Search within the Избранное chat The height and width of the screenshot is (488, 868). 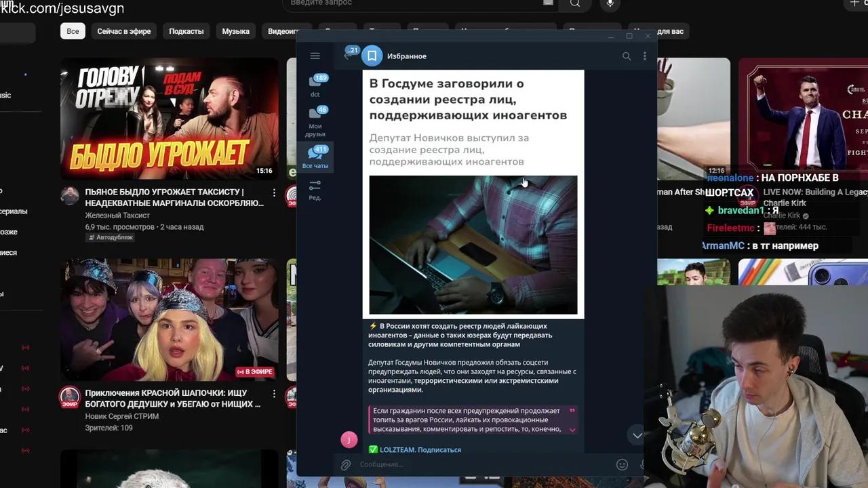[x=627, y=56]
